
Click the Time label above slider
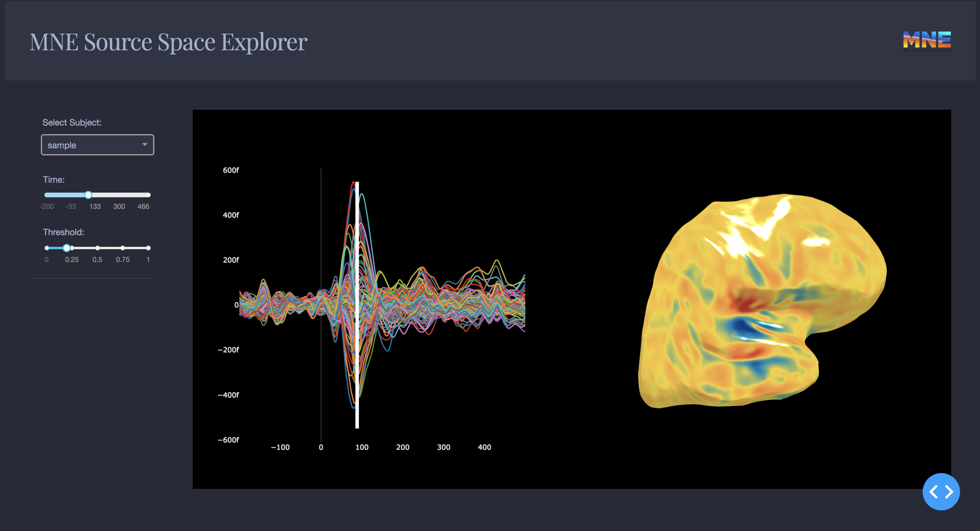tap(53, 180)
